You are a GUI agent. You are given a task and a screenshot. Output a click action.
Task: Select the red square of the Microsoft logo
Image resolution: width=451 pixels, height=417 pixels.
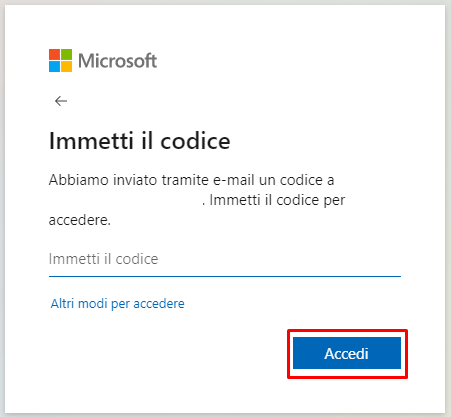(54, 55)
